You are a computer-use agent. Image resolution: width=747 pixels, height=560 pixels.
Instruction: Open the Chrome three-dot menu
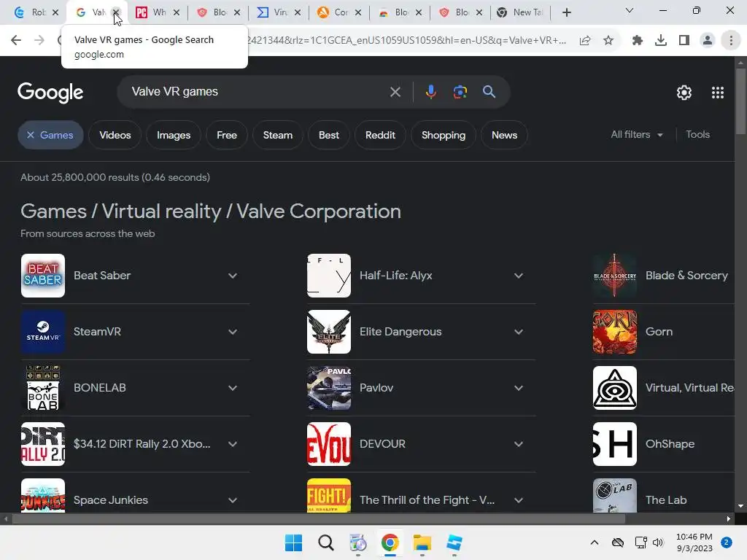(731, 41)
